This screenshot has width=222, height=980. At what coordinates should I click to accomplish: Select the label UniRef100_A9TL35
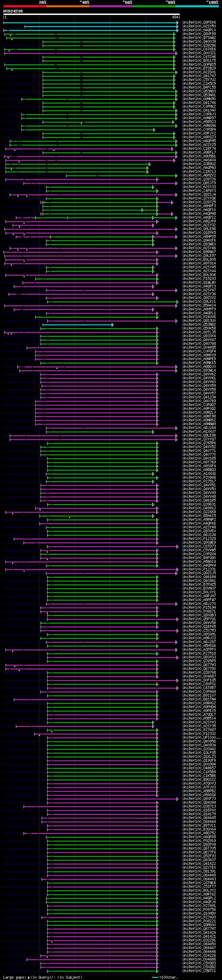pyautogui.click(x=199, y=332)
